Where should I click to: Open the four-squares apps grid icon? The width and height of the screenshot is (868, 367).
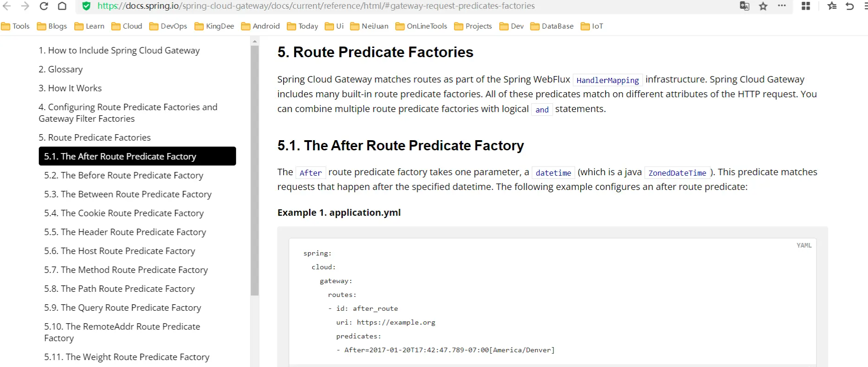806,6
